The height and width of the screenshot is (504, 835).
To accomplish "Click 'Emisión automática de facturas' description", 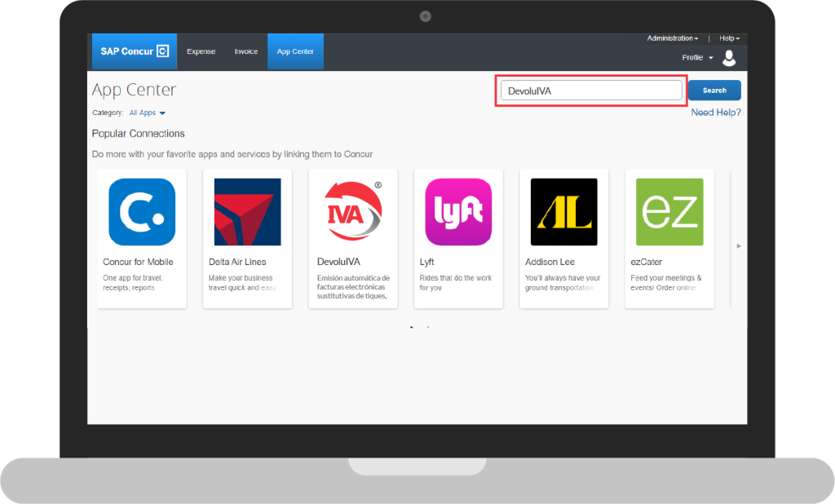I will (x=354, y=287).
